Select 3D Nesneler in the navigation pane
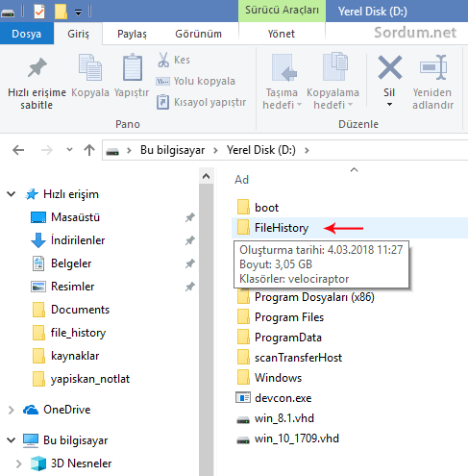This screenshot has height=476, width=468. point(81,463)
